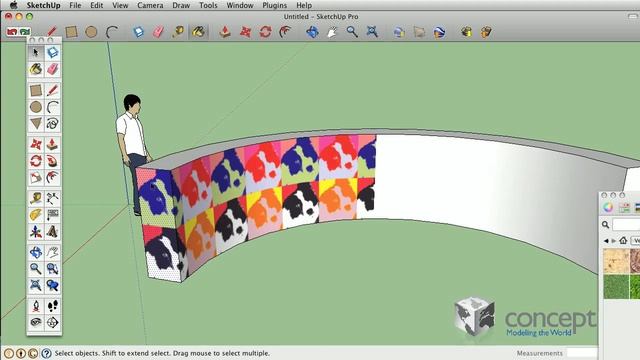
Task: Select the Dimension tool in floating palette
Action: coord(53,198)
